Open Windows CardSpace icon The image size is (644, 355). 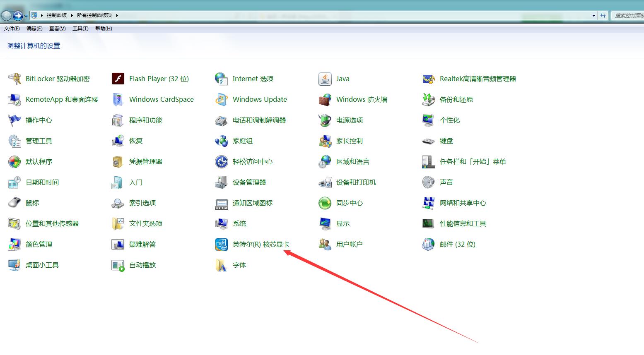[118, 99]
